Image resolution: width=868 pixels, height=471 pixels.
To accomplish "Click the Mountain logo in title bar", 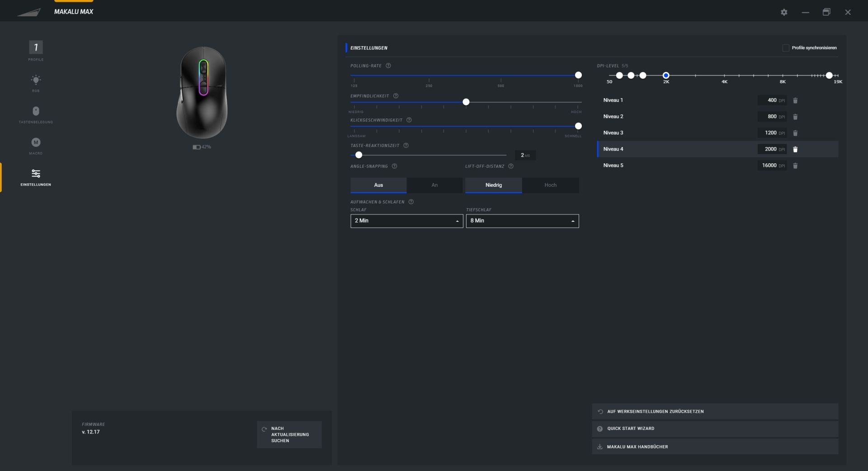I will tap(28, 12).
